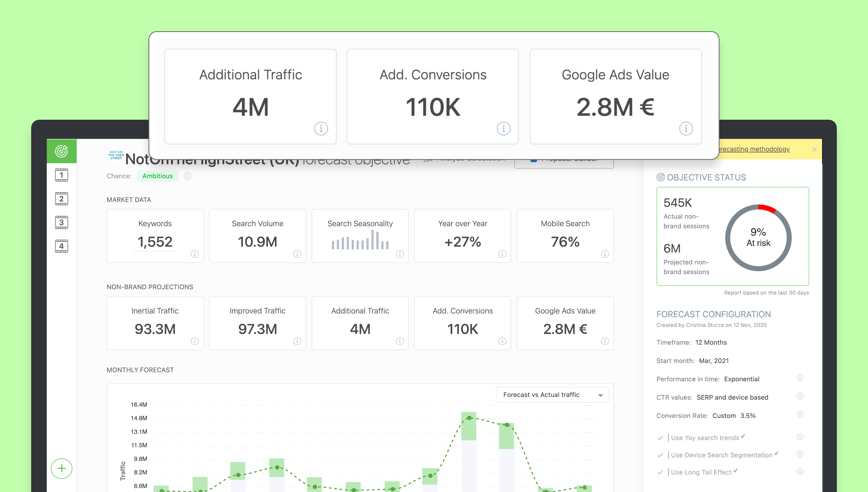Click info icon beside Conversion Rate
Screen dimensions: 868x492
pos(800,414)
